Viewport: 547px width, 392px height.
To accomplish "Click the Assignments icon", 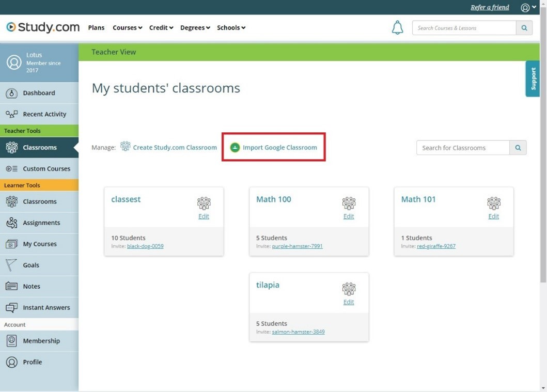I will click(x=11, y=223).
